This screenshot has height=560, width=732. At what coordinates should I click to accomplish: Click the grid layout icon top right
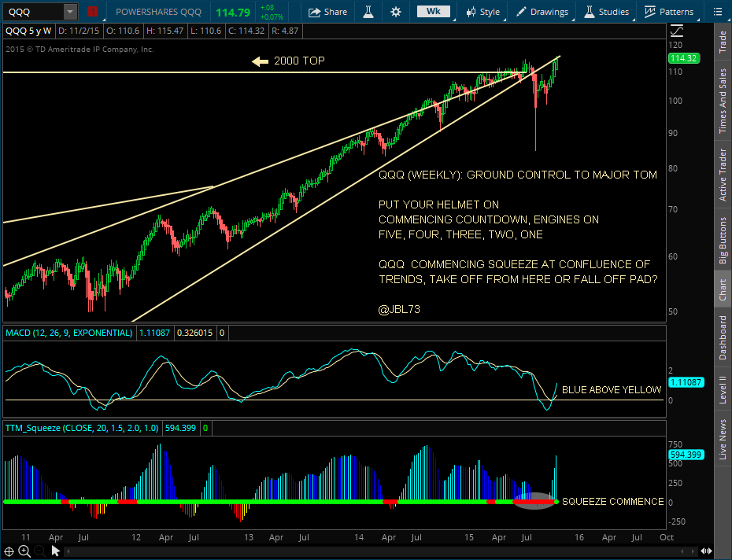click(x=719, y=12)
